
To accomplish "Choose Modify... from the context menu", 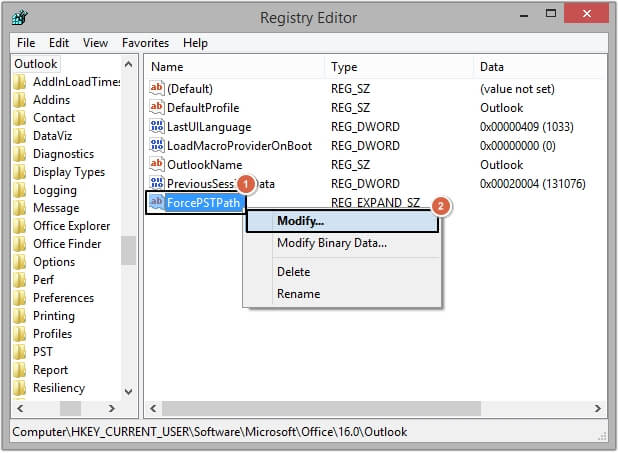I will click(x=300, y=221).
